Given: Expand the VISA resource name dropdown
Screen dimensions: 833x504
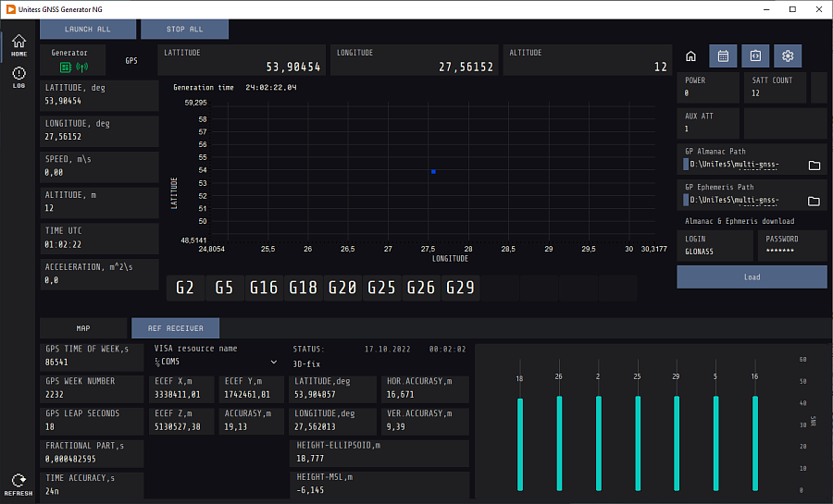Looking at the screenshot, I should [274, 363].
